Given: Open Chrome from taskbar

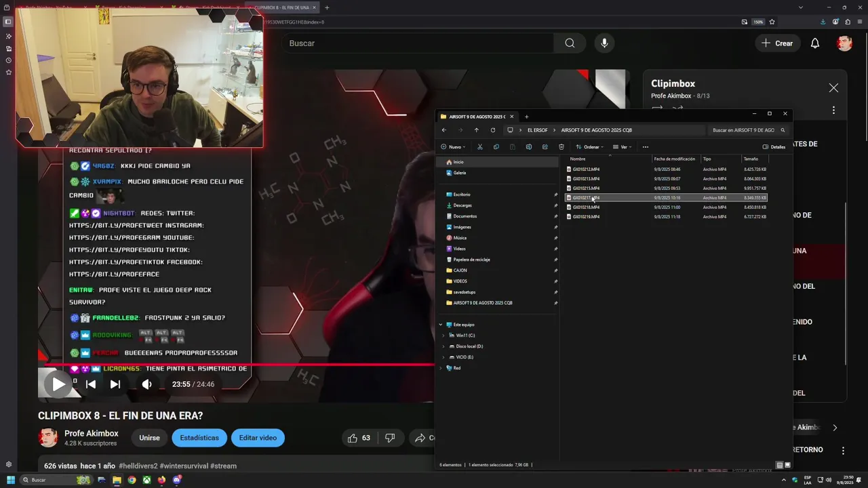Looking at the screenshot, I should [132, 480].
